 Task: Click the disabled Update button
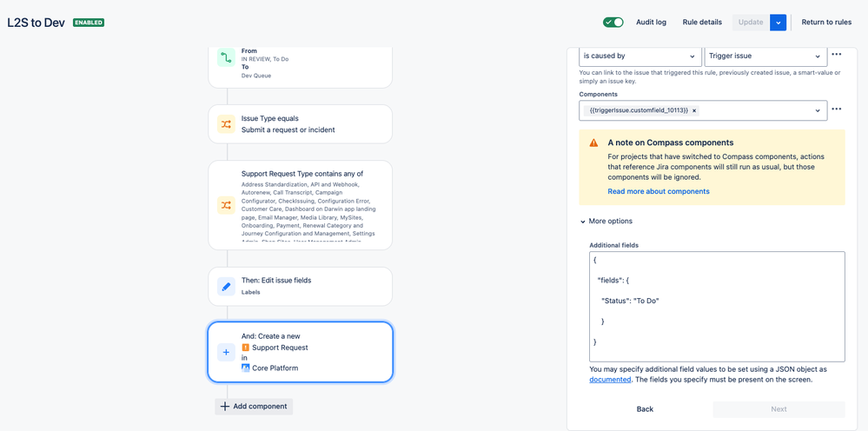(751, 22)
